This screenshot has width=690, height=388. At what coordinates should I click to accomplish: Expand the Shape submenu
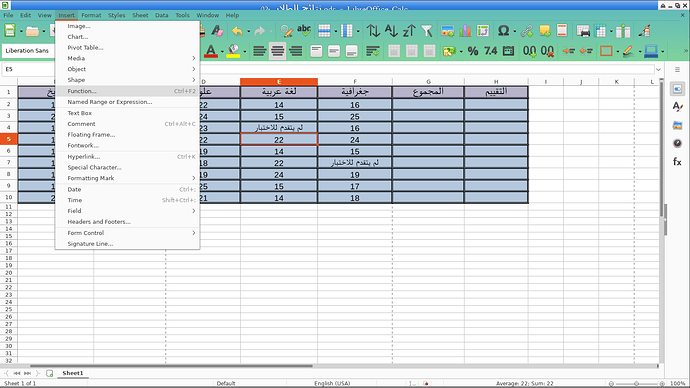click(128, 80)
